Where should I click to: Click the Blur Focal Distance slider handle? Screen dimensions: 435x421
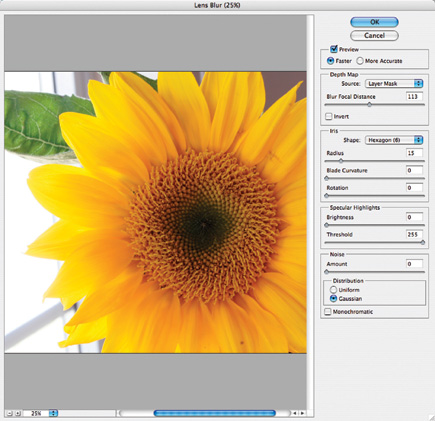tap(369, 105)
